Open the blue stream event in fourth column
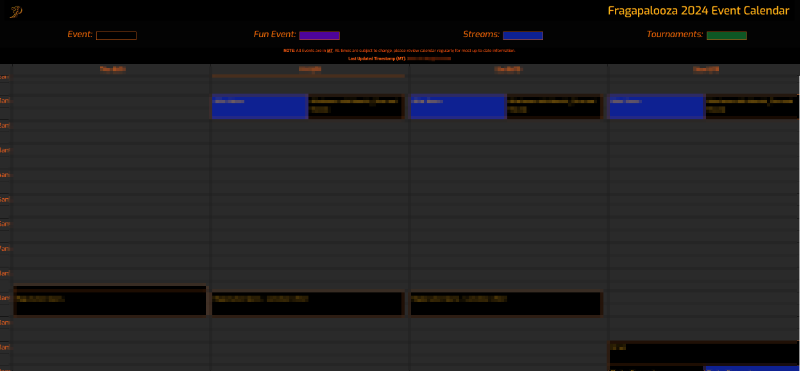The width and height of the screenshot is (800, 371). coord(657,107)
